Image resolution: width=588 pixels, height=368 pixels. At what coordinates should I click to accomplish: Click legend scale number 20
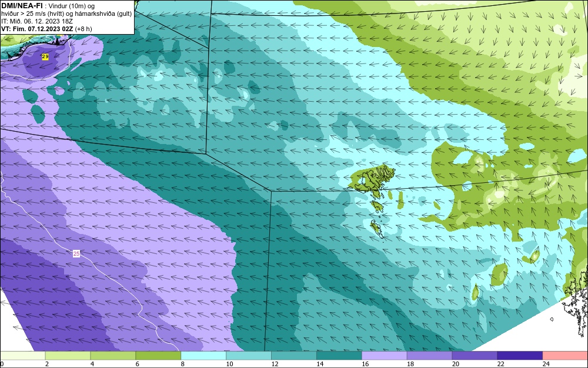pyautogui.click(x=456, y=364)
